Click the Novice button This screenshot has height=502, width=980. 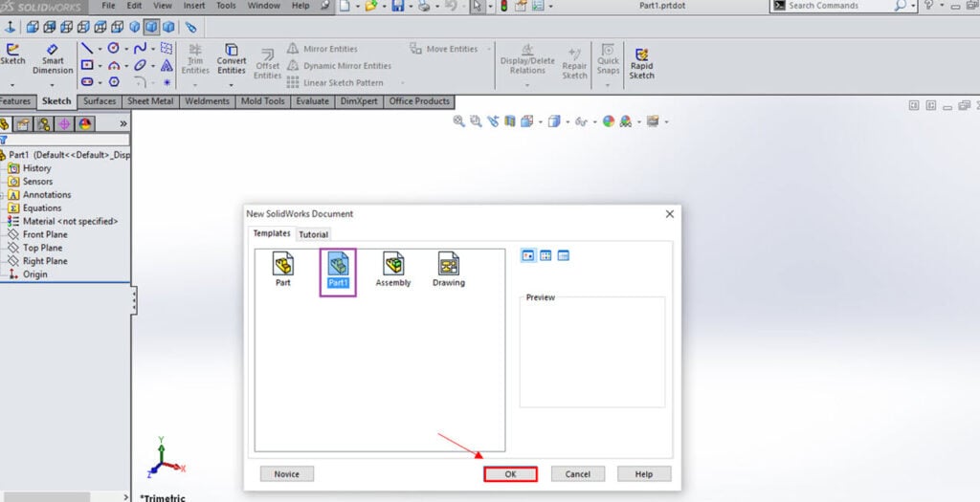287,474
